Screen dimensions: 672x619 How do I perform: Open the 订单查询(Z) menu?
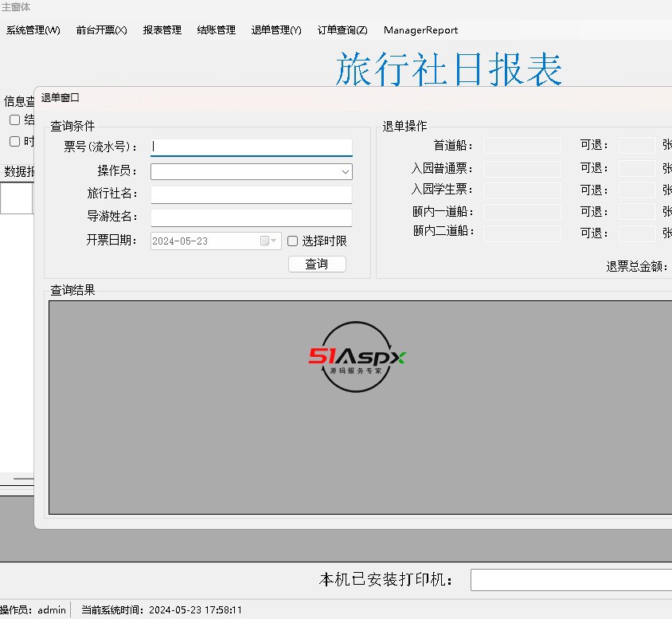click(342, 30)
